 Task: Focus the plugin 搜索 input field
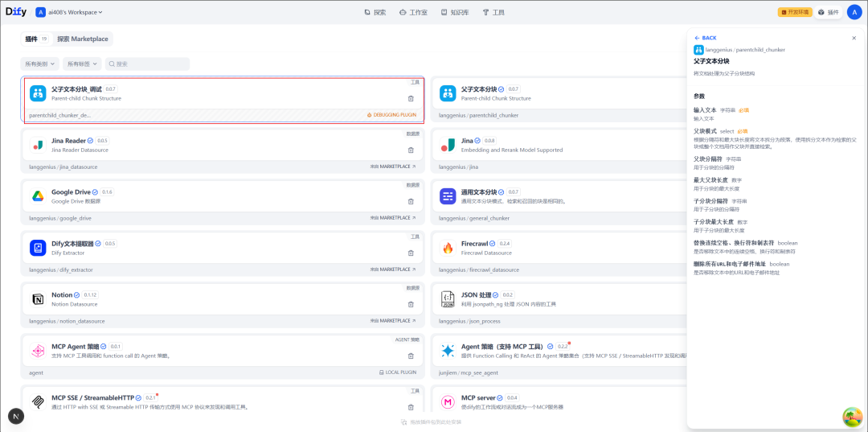(147, 64)
